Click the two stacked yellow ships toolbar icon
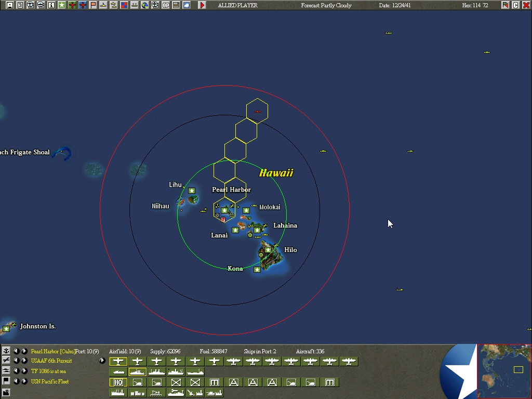 pyautogui.click(x=114, y=5)
